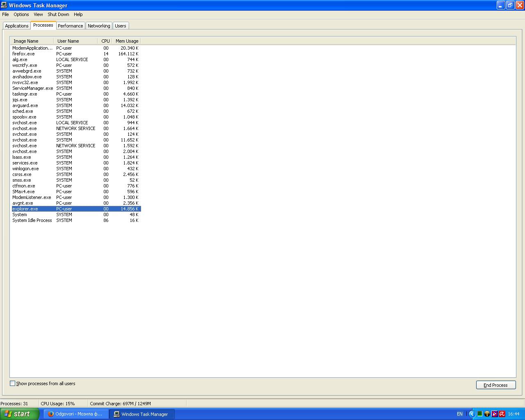
Task: Show hidden tray icons with the arrow
Action: (472, 414)
